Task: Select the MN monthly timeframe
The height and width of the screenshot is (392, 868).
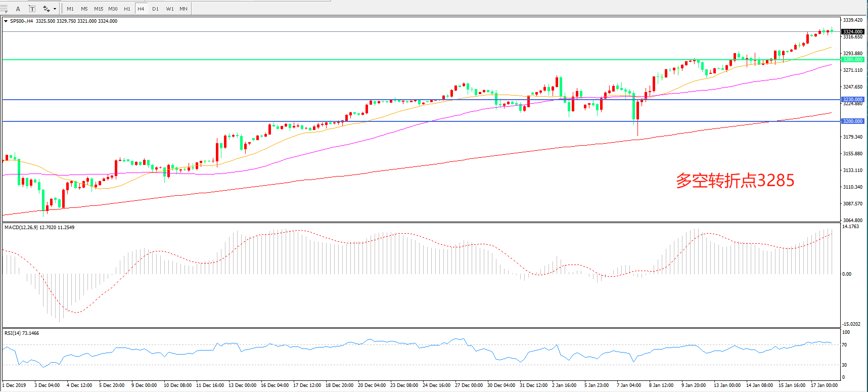Action: (x=184, y=9)
